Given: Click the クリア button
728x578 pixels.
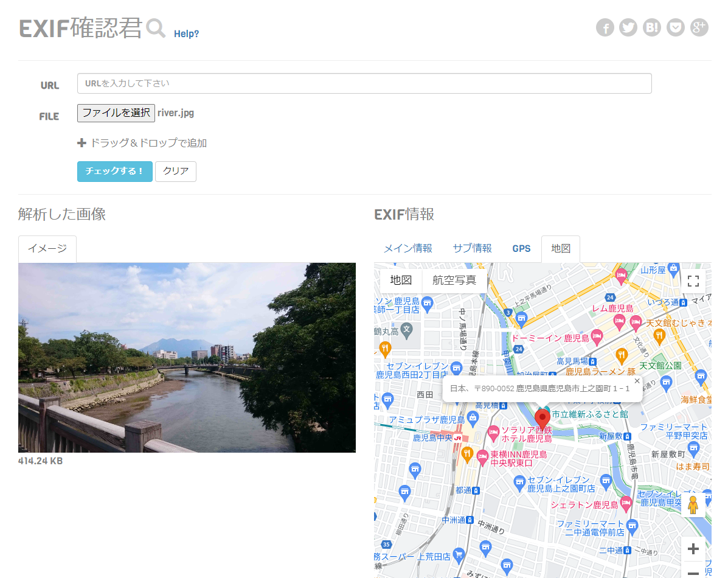Looking at the screenshot, I should pos(176,172).
